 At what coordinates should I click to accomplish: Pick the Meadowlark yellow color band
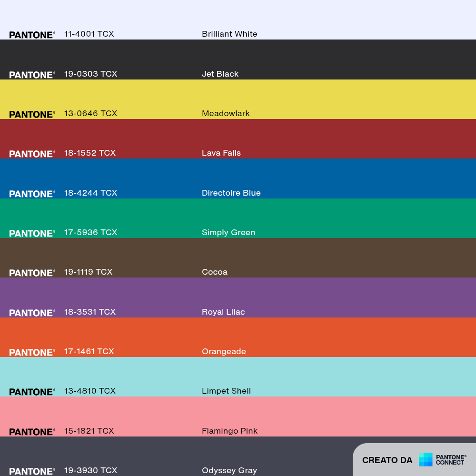click(238, 99)
